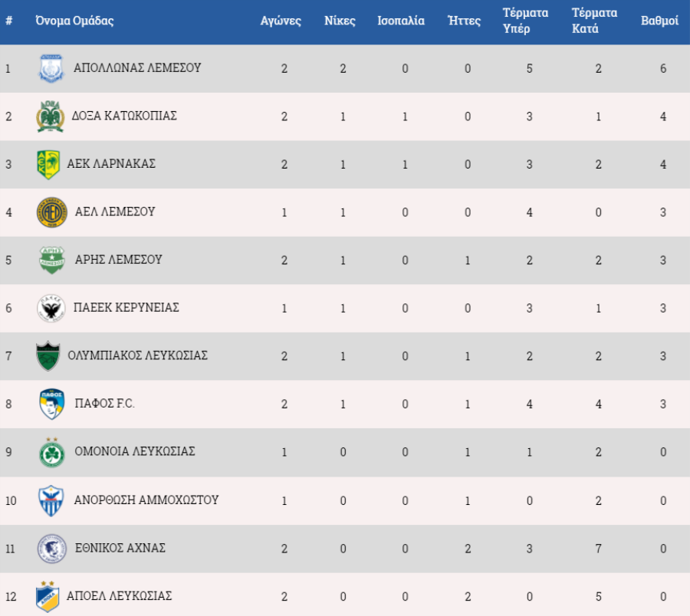Click ΕΘΝΙΚΟΣ ΑΧΝΑΣ goals against value 7

[599, 549]
